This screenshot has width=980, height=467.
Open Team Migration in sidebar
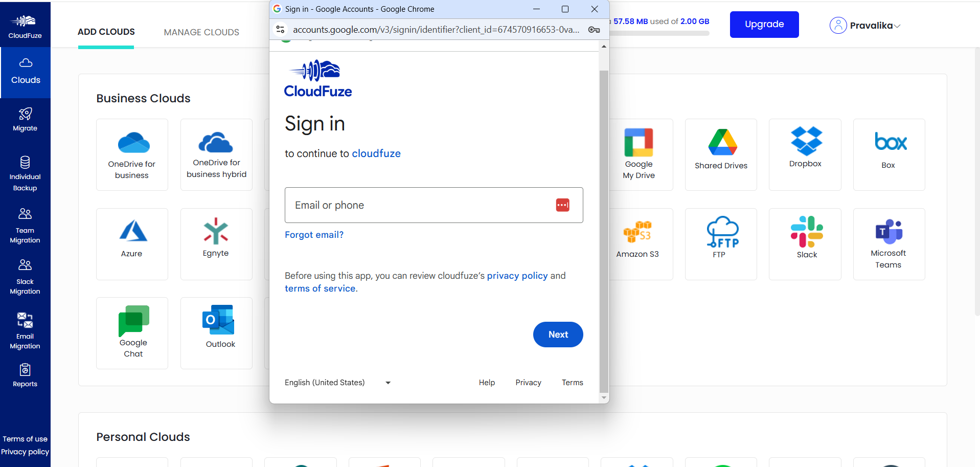[x=25, y=226]
